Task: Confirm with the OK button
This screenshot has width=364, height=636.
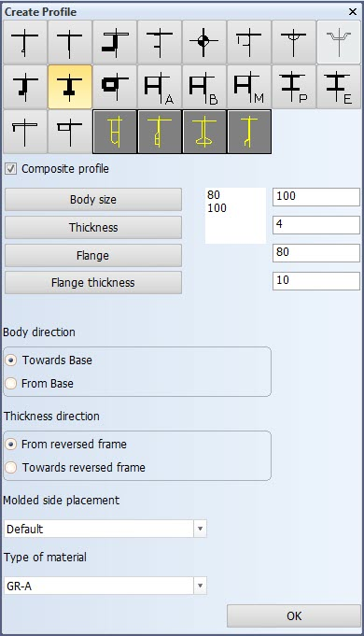Action: (x=294, y=616)
